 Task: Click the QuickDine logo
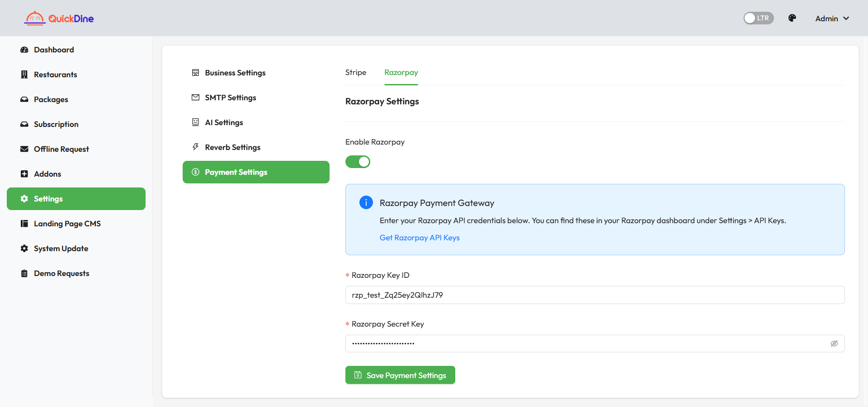click(x=59, y=18)
